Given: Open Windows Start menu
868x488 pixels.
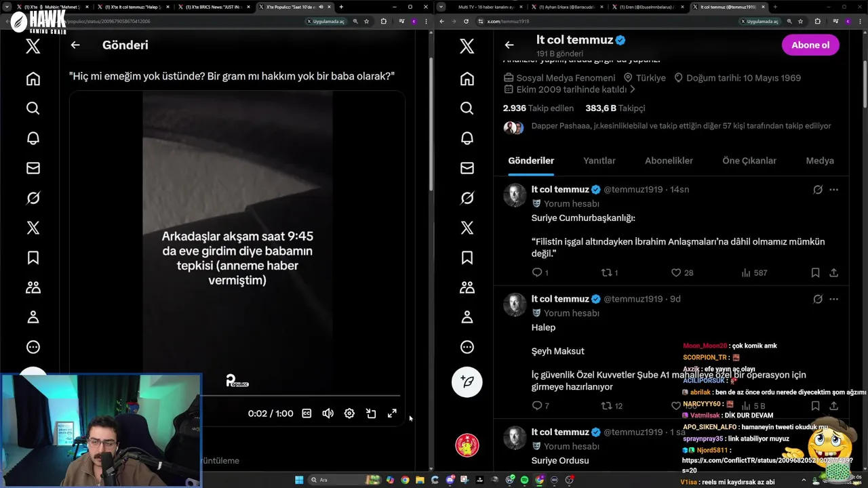Looking at the screenshot, I should pos(299,480).
